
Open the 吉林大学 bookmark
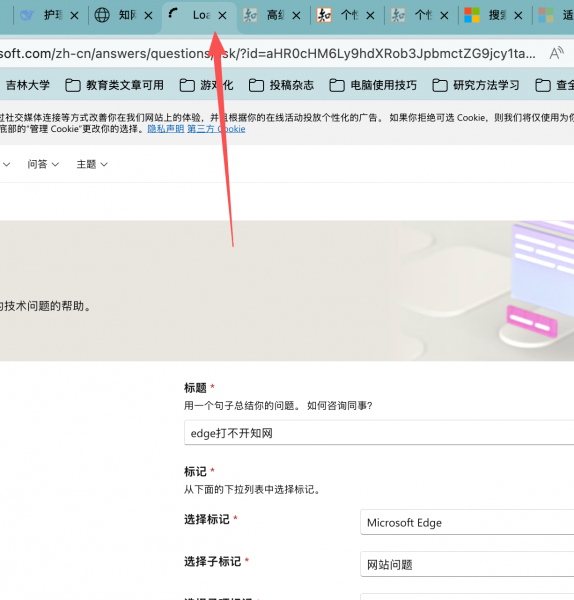point(28,85)
